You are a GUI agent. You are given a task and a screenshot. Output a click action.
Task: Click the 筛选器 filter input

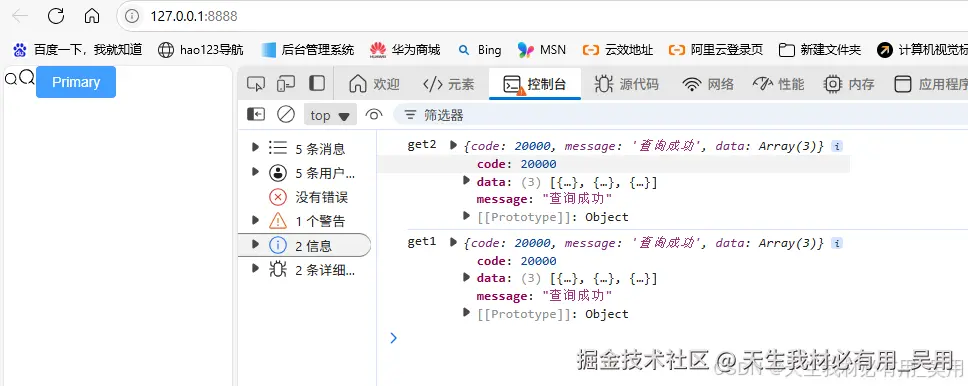coord(679,115)
